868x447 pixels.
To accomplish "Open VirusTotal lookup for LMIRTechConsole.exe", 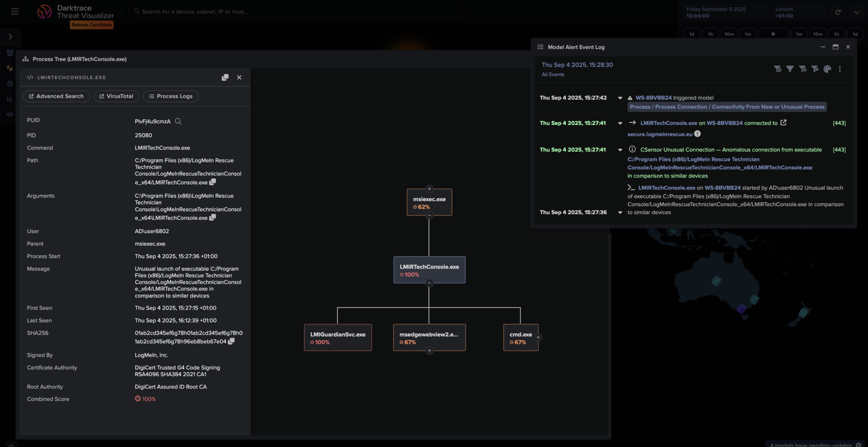I will (x=116, y=96).
